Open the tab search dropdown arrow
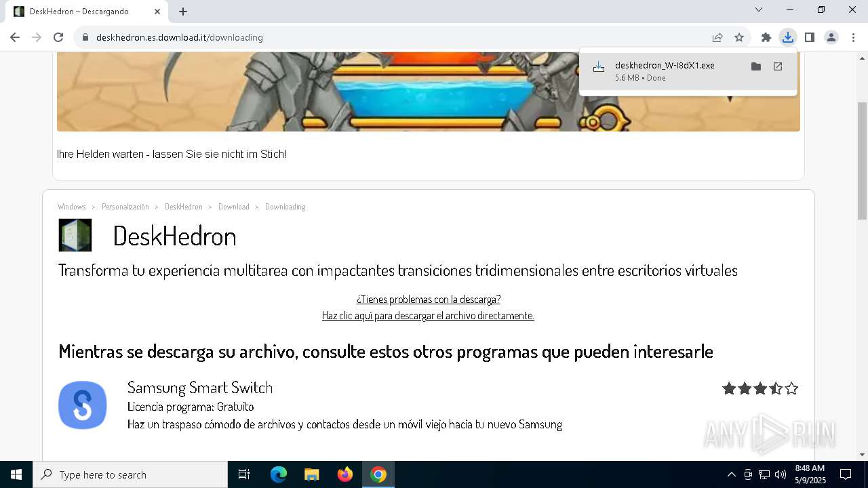The image size is (868, 488). pyautogui.click(x=759, y=10)
